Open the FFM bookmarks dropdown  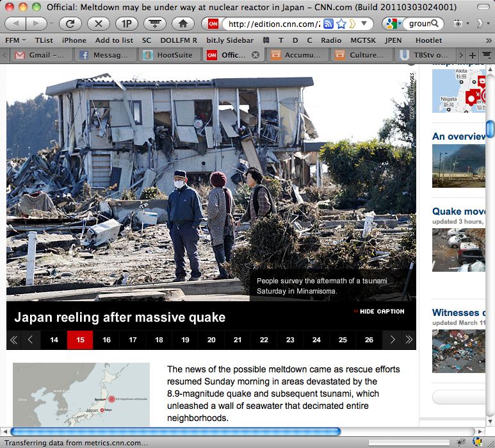pyautogui.click(x=15, y=40)
